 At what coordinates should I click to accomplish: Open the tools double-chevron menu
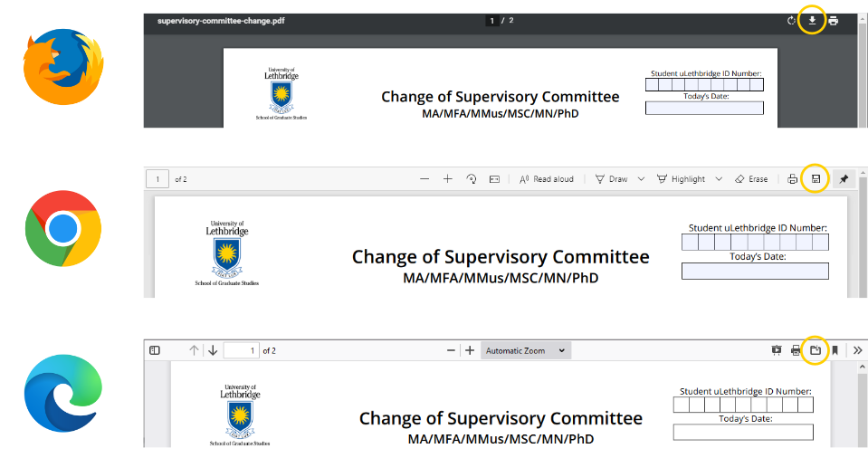[857, 350]
